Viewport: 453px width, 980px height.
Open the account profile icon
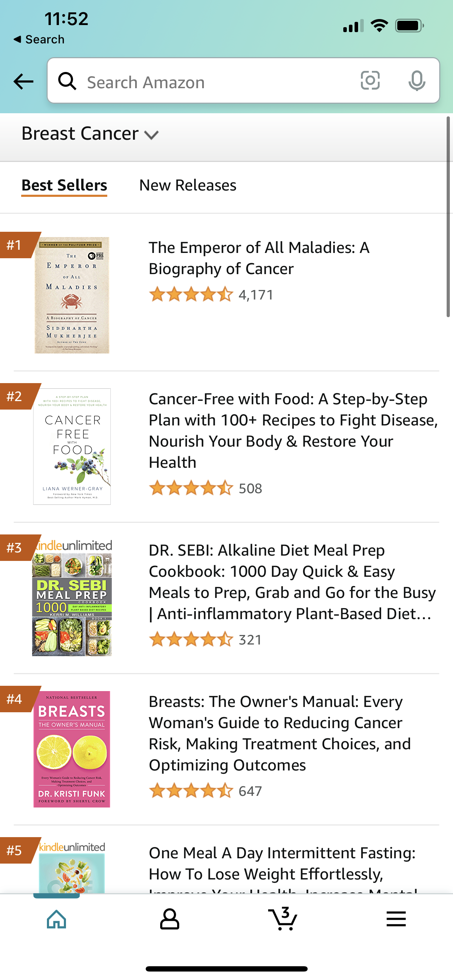click(x=169, y=919)
